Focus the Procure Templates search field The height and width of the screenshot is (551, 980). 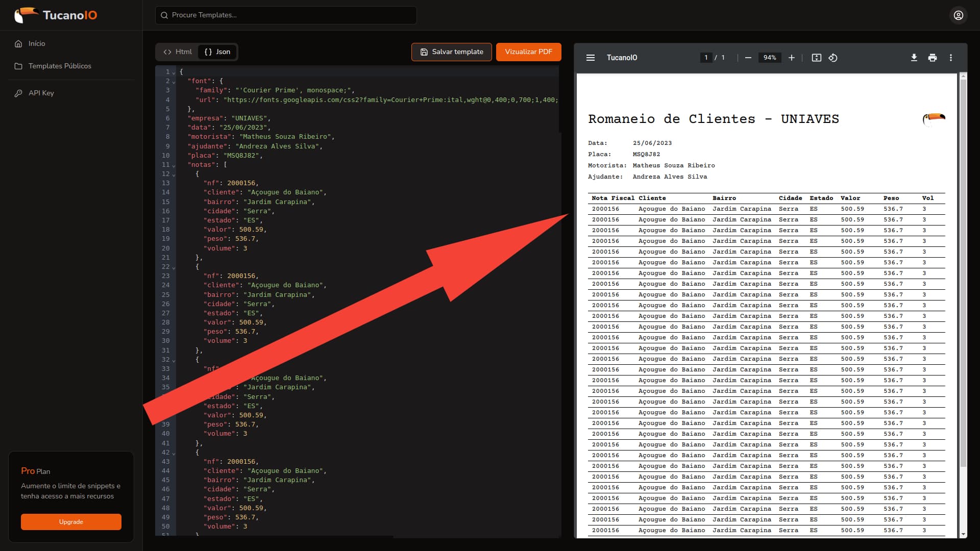(x=286, y=15)
